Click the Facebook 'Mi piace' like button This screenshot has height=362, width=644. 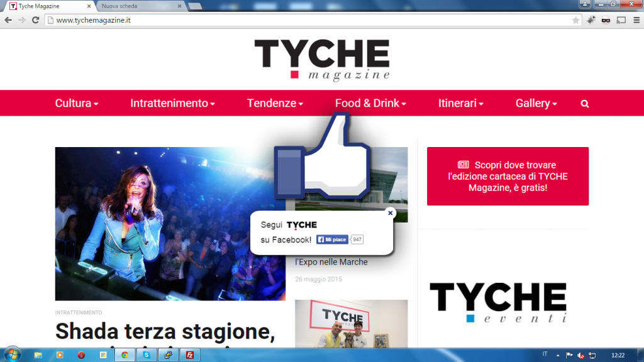click(332, 239)
